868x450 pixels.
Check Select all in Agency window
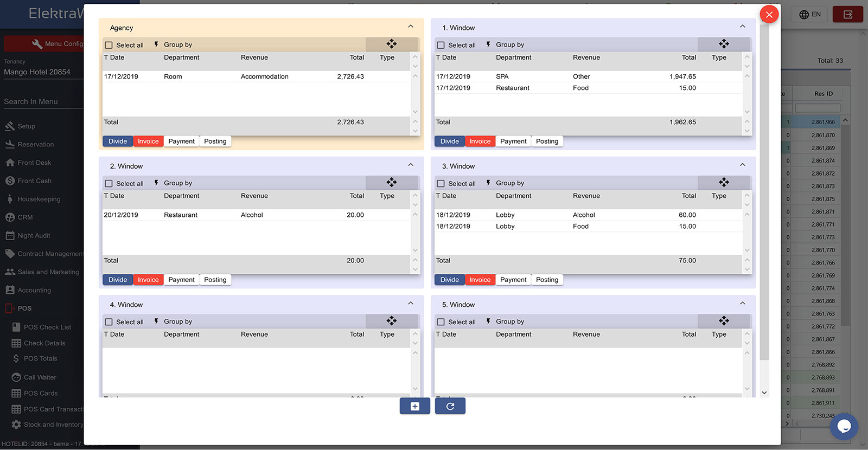click(108, 46)
